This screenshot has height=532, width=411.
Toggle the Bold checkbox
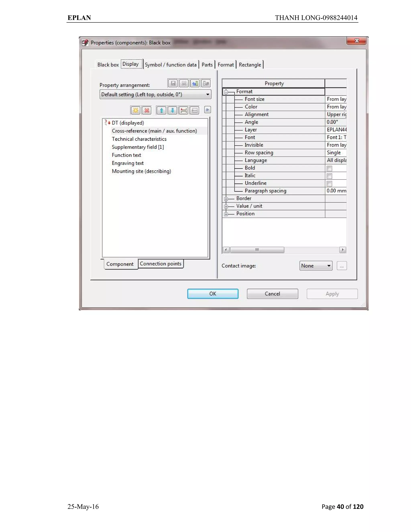coord(329,168)
